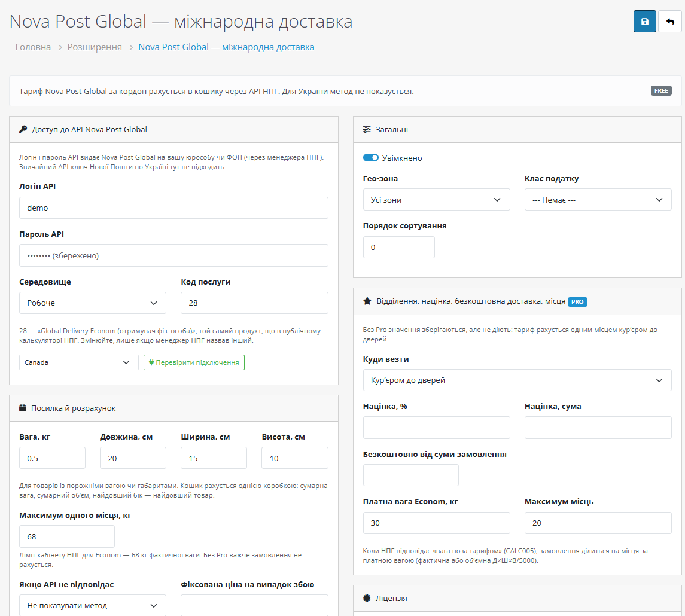Click the Довжина, см input field
Image resolution: width=685 pixels, height=616 pixels.
pos(133,458)
